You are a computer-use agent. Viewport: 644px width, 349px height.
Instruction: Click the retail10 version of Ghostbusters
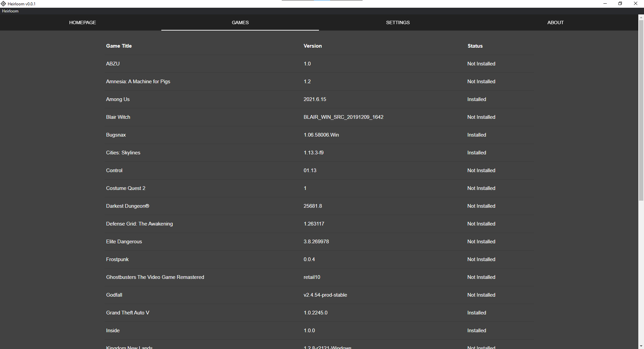(312, 277)
